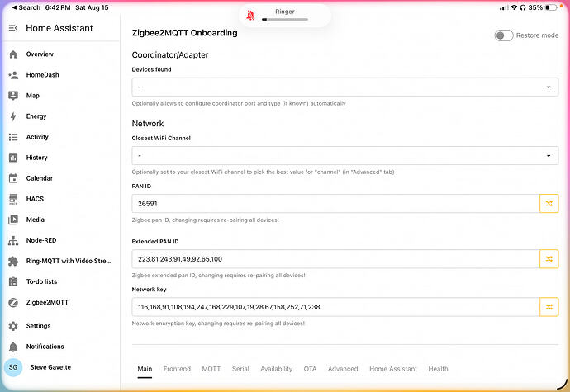Open Calendar in sidebar
Viewport: 570px width, 392px height.
pos(40,178)
